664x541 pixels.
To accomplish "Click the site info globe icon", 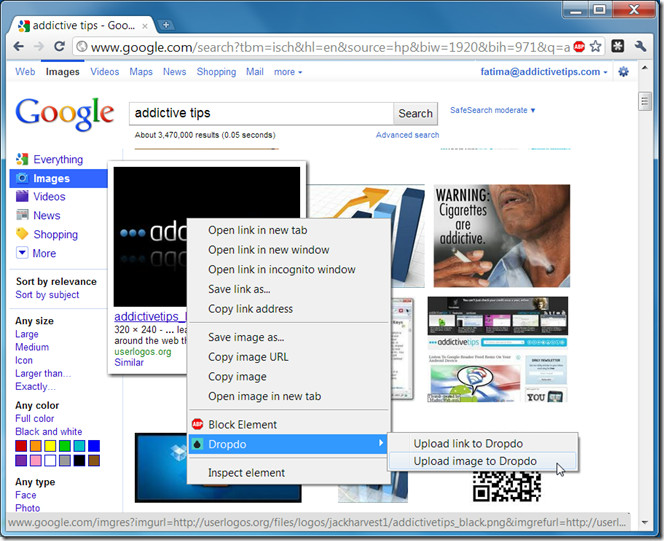I will pyautogui.click(x=82, y=47).
